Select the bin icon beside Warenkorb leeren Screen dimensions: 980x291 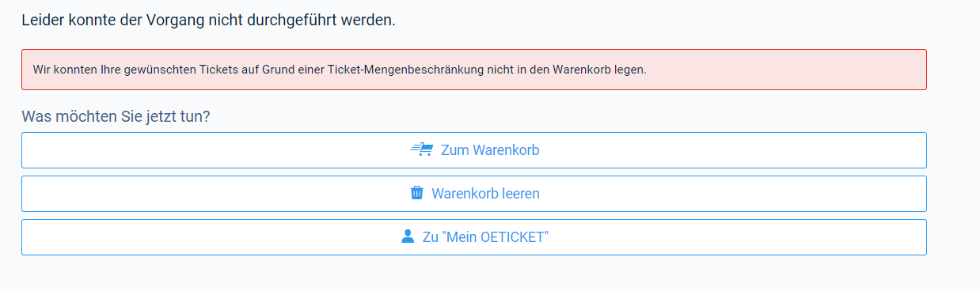(416, 193)
